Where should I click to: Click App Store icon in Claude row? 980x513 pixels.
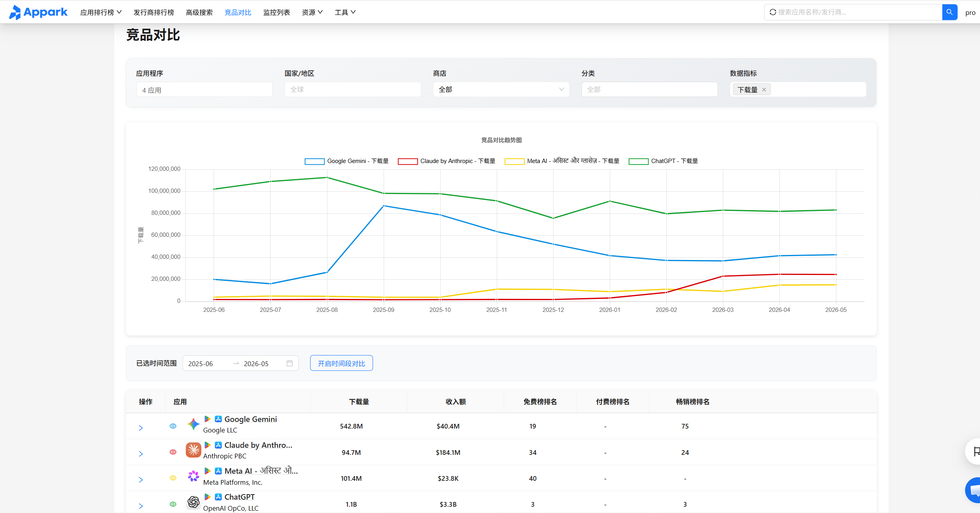[x=218, y=445]
